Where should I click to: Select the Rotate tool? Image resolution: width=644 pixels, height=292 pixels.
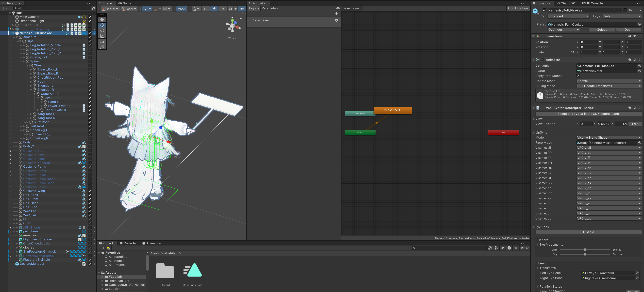click(102, 30)
